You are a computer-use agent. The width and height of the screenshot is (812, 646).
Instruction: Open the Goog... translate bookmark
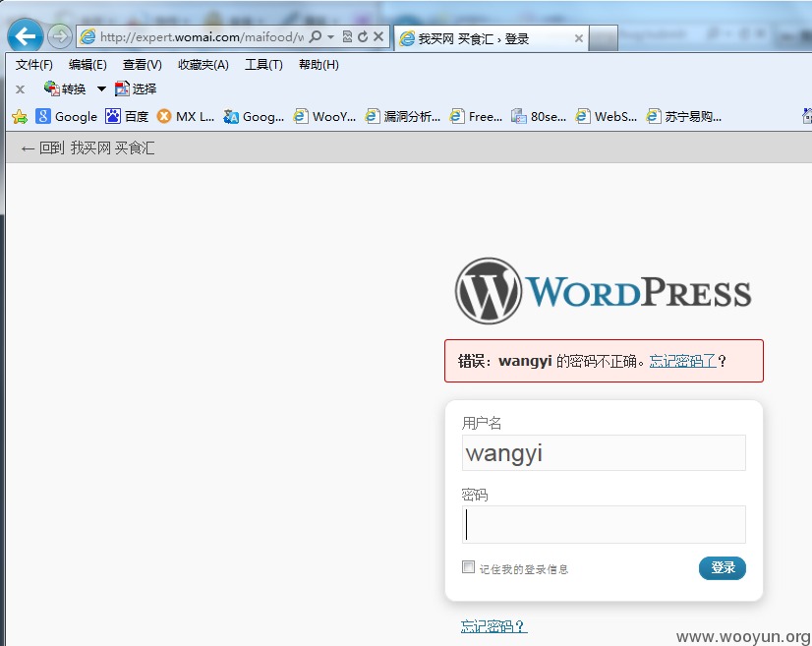254,117
